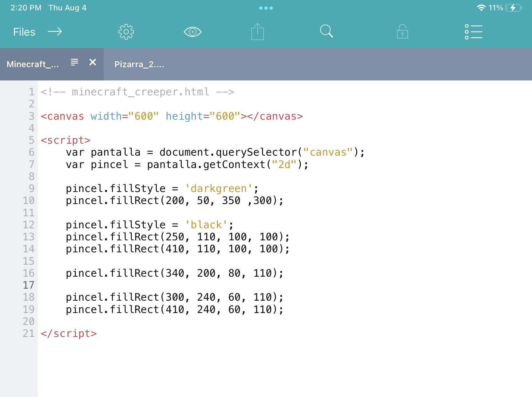Screen dimensions: 532x397
Task: Open the list outline icon
Action: click(474, 32)
